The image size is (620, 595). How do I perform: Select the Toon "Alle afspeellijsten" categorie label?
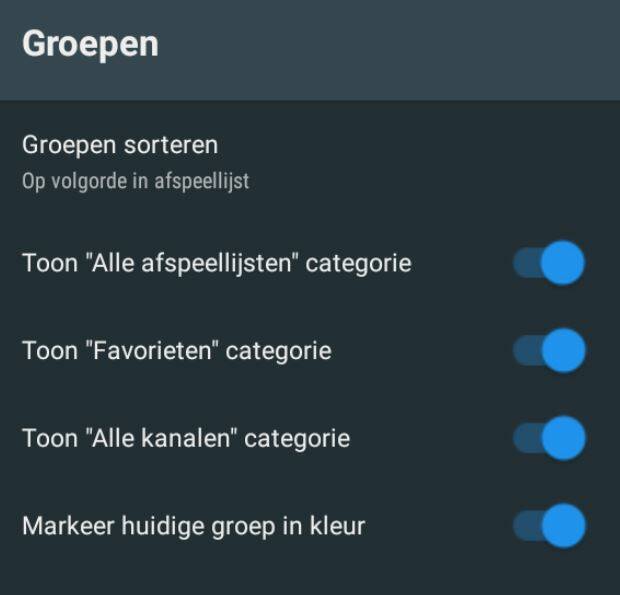216,264
